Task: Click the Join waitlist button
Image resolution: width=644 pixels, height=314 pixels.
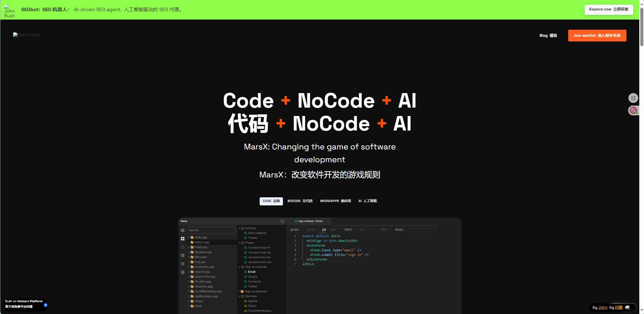Action: 597,36
